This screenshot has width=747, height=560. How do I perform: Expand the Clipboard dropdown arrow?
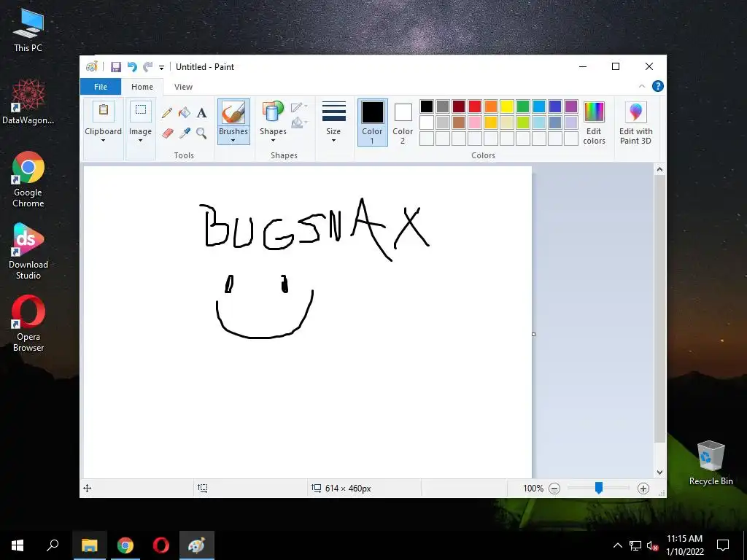103,141
